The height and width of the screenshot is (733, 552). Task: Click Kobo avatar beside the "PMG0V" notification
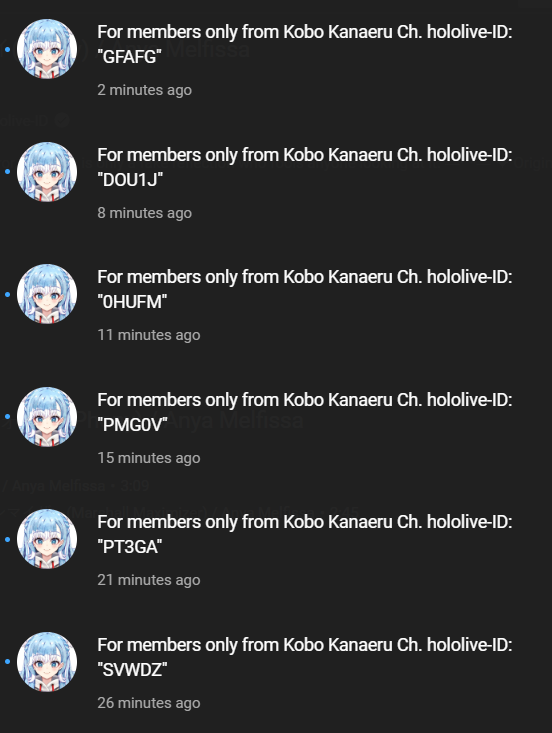click(47, 417)
